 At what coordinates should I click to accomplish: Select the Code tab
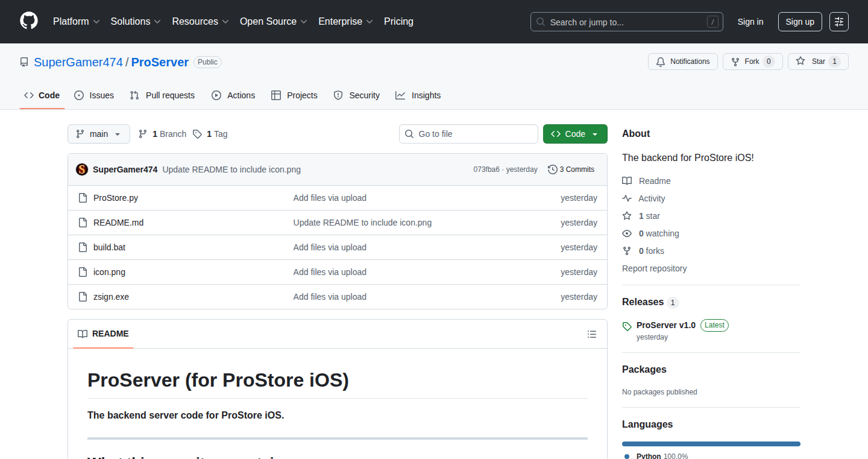[42, 95]
